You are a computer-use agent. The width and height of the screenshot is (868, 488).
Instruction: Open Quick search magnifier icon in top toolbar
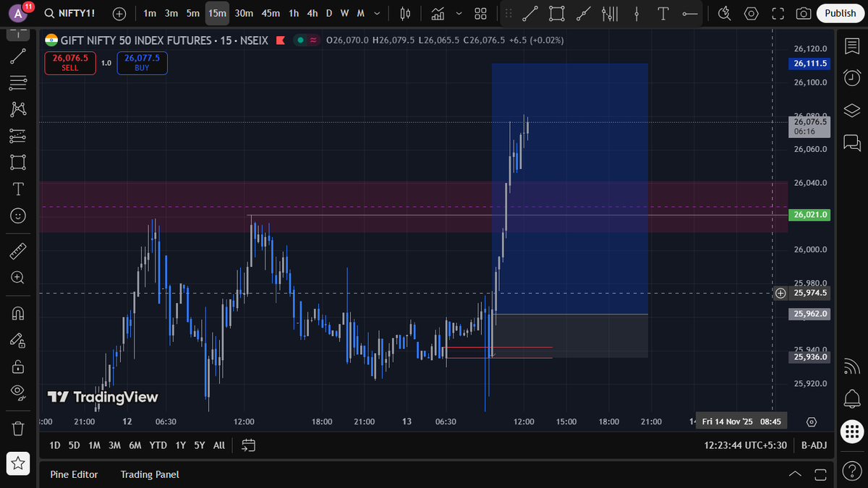(x=725, y=13)
